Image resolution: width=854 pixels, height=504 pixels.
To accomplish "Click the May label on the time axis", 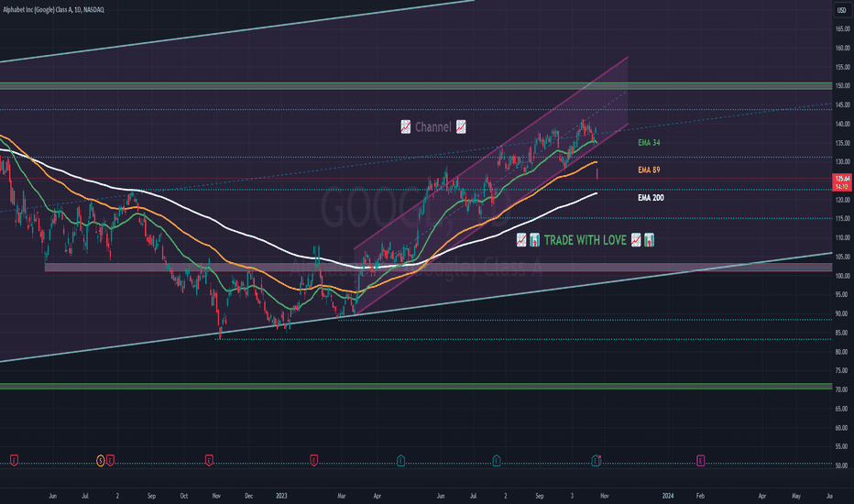I will [x=796, y=496].
